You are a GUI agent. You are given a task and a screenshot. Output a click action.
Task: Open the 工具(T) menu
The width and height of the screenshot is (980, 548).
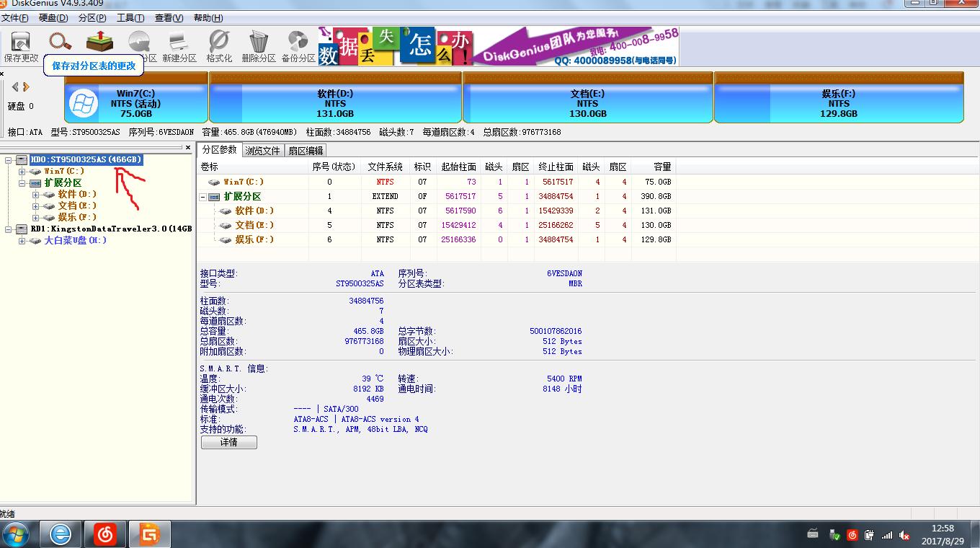coord(130,18)
